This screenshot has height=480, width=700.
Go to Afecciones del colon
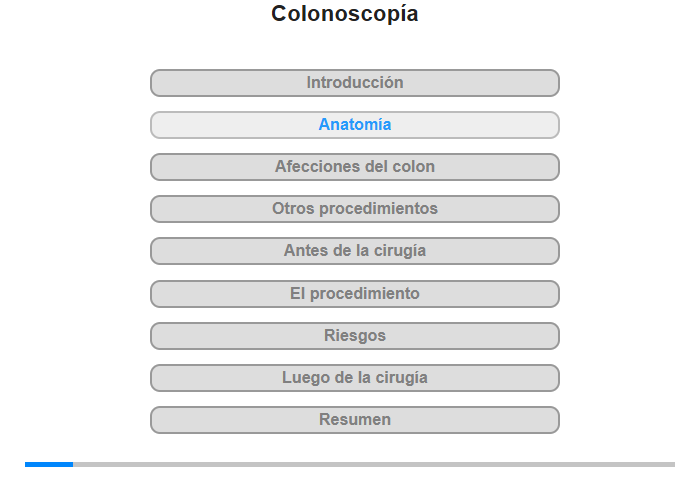coord(355,167)
